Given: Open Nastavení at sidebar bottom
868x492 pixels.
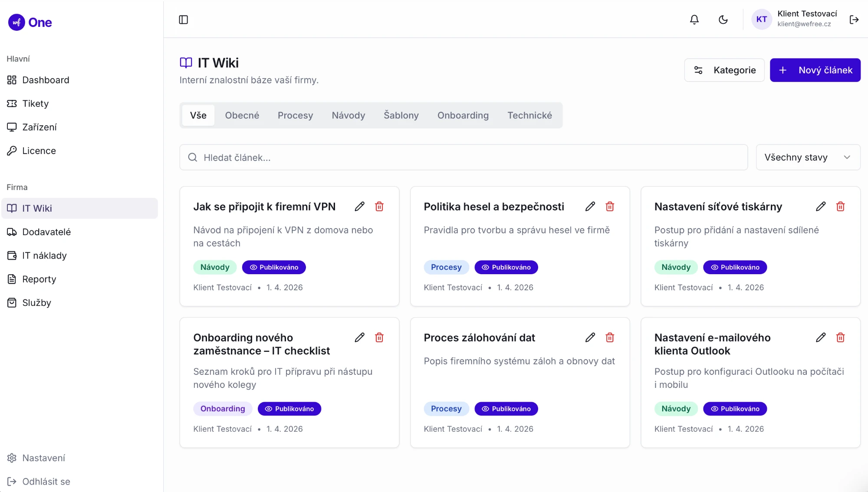Looking at the screenshot, I should (80, 458).
